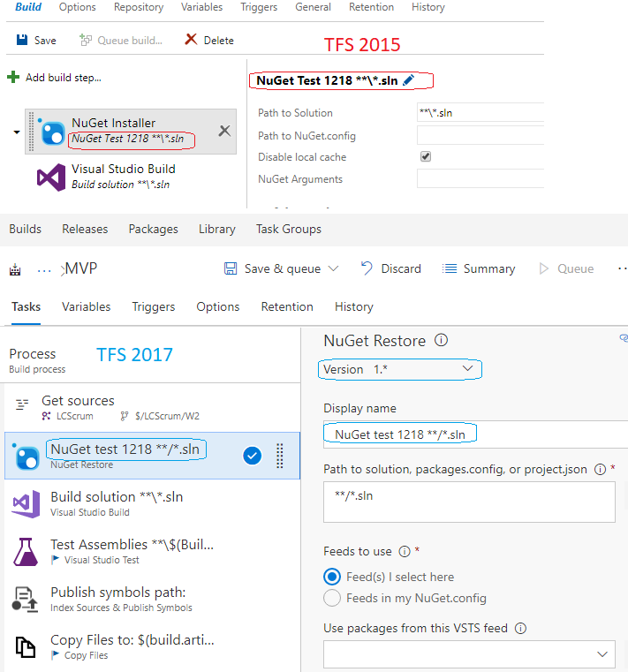
Task: Click the NuGet Restore task icon in TFS 2017
Action: point(26,457)
